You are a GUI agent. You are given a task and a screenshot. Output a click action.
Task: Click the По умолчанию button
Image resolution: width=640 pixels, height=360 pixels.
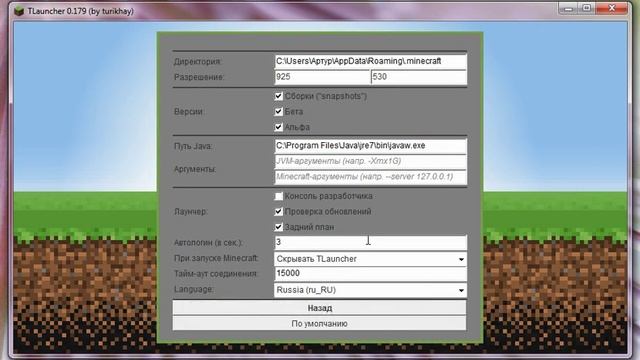(x=319, y=323)
